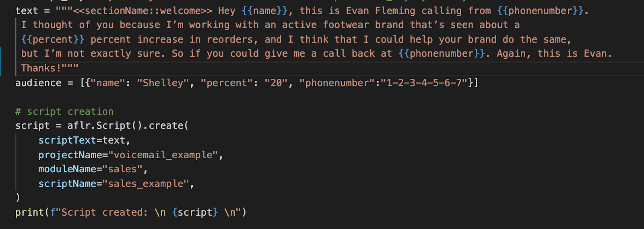Click the {{percent}} placeholder on line three
The image size is (644, 229).
53,40
